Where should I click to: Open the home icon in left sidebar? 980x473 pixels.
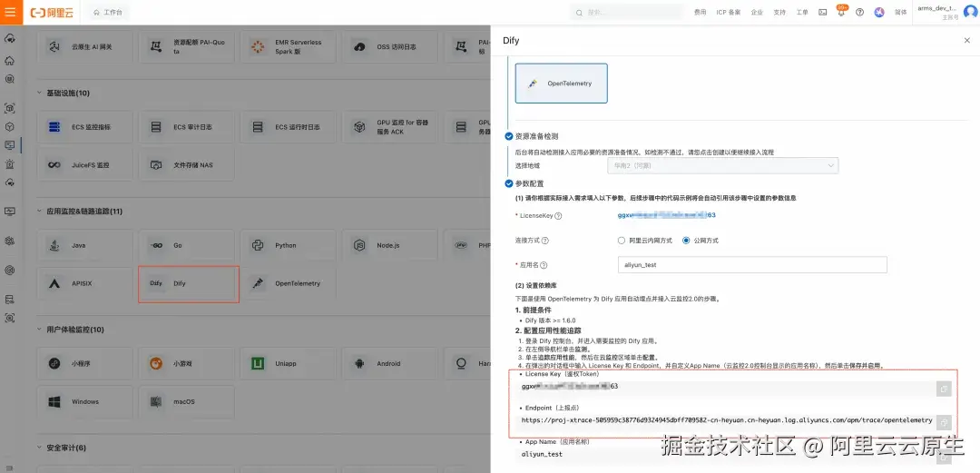(9, 61)
